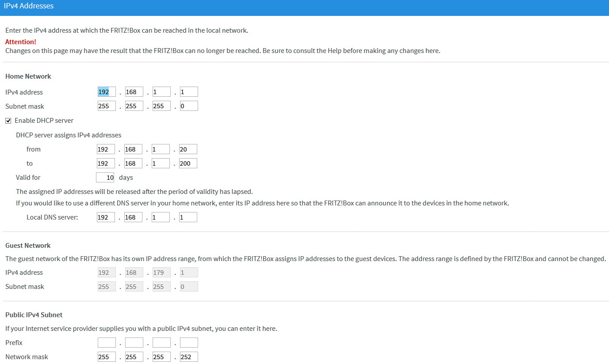Toggle the Enable DHCP server checkbox
Viewport: 609px width, 364px height.
pyautogui.click(x=8, y=121)
